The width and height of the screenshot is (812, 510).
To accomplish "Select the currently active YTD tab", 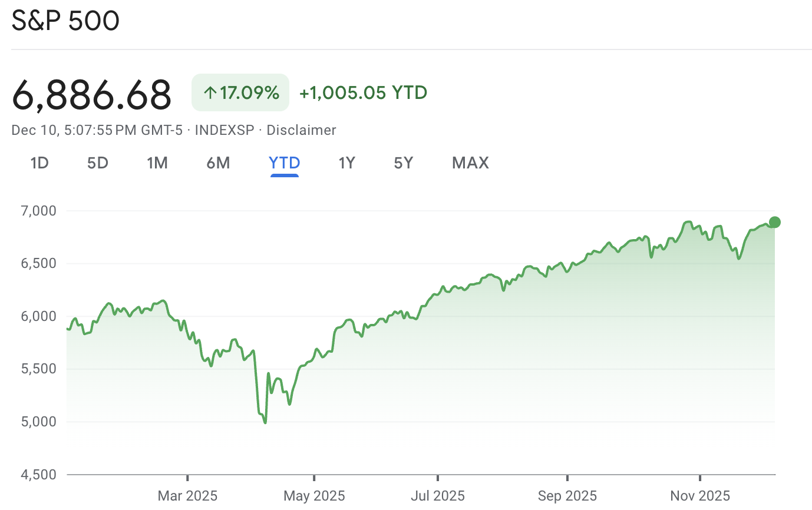I will (x=284, y=163).
